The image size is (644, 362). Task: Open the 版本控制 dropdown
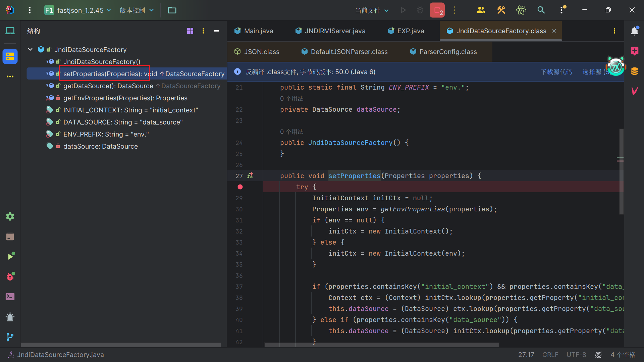pyautogui.click(x=137, y=10)
